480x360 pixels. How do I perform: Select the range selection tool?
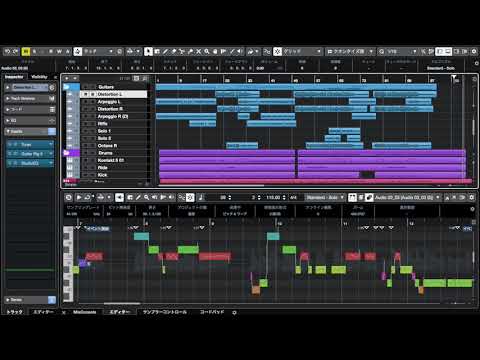click(157, 51)
